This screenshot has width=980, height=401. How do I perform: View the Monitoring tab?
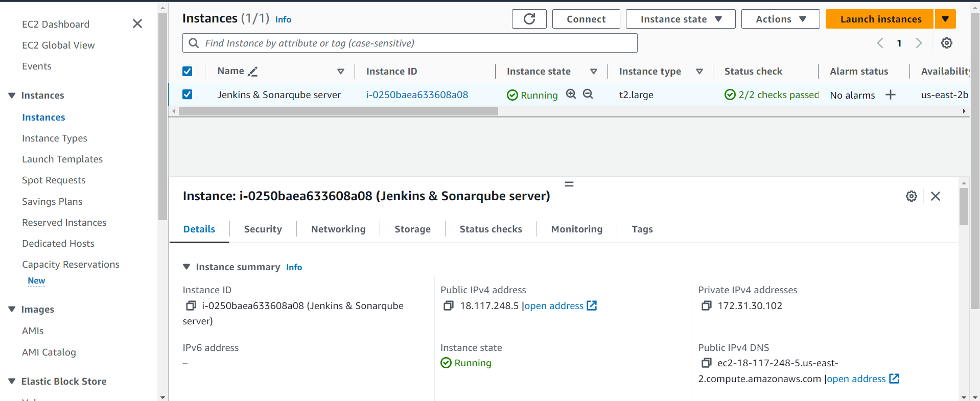pos(576,229)
